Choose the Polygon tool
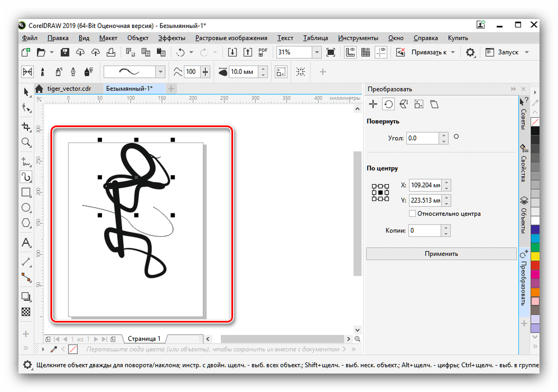The height and width of the screenshot is (392, 558). click(26, 223)
